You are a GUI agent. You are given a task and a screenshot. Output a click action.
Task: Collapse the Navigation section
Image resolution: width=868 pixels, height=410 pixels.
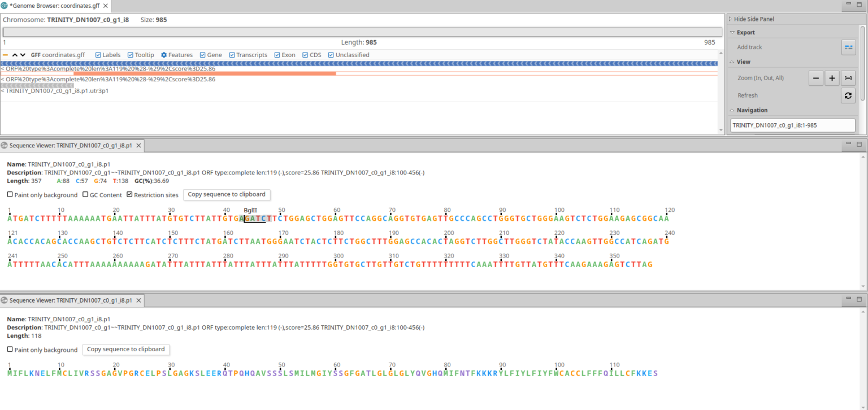[x=732, y=110]
